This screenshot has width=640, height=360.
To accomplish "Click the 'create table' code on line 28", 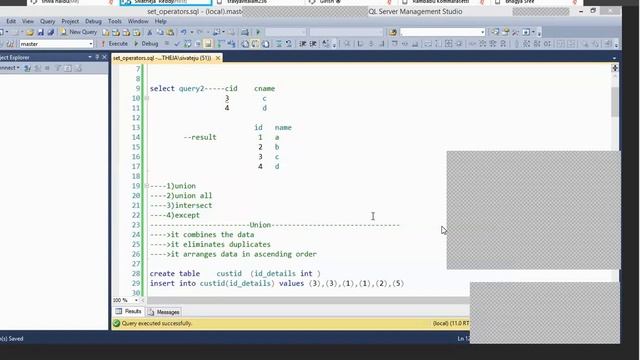I will [x=175, y=273].
